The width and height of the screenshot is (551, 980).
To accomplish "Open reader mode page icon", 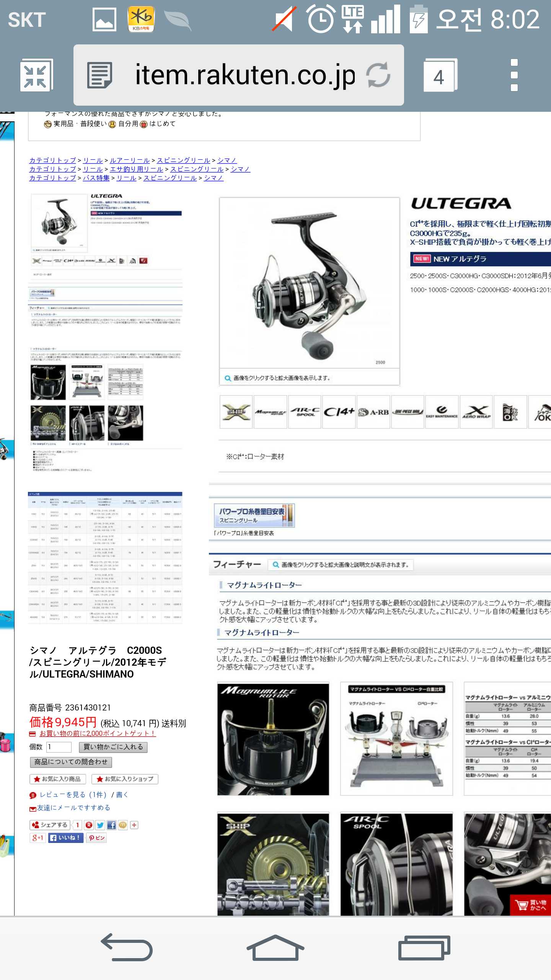I will tap(99, 75).
